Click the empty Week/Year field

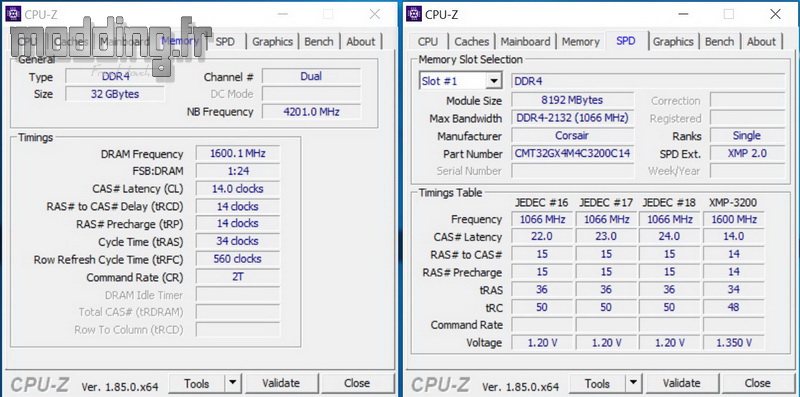point(747,171)
